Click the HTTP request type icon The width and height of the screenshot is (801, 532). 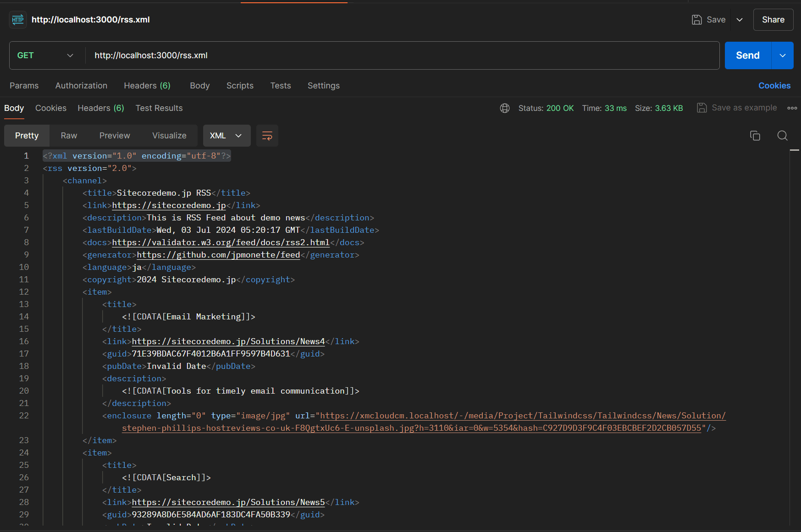click(x=18, y=20)
